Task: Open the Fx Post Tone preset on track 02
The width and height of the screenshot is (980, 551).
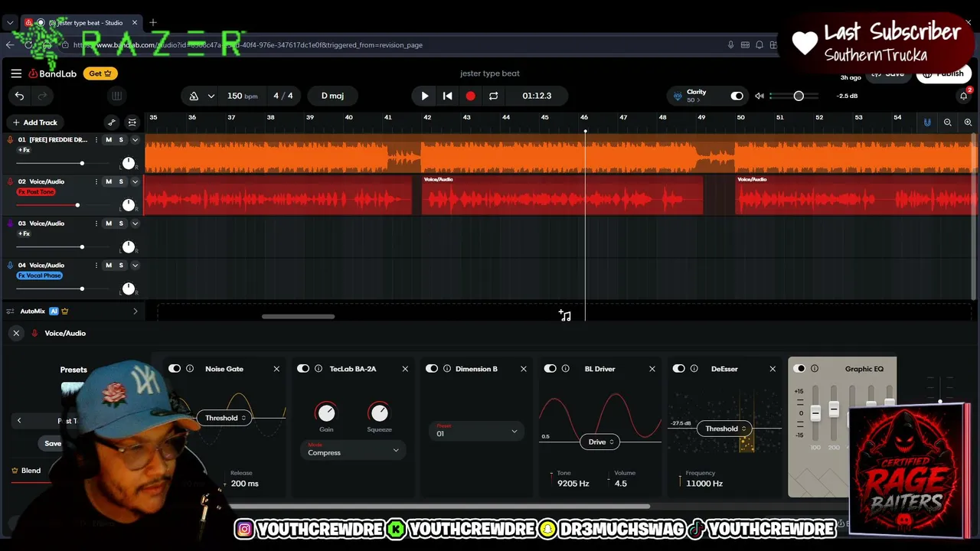Action: [36, 192]
